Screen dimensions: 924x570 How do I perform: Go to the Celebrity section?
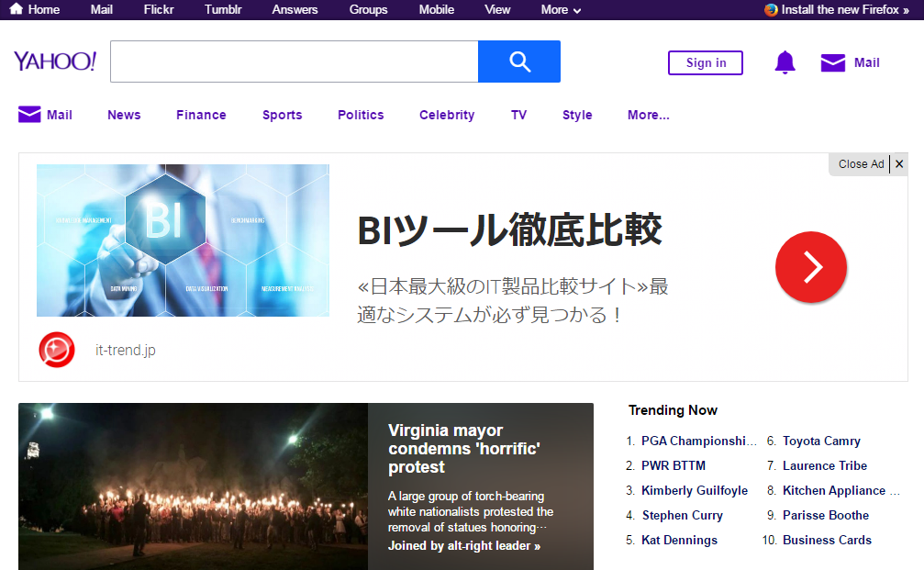(x=447, y=115)
